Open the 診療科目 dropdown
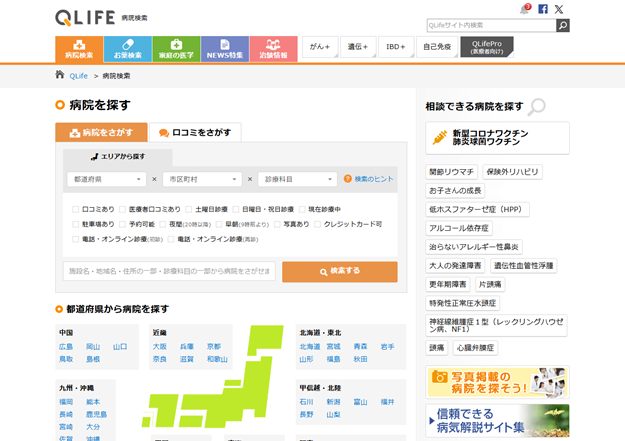This screenshot has width=625, height=441. [297, 179]
